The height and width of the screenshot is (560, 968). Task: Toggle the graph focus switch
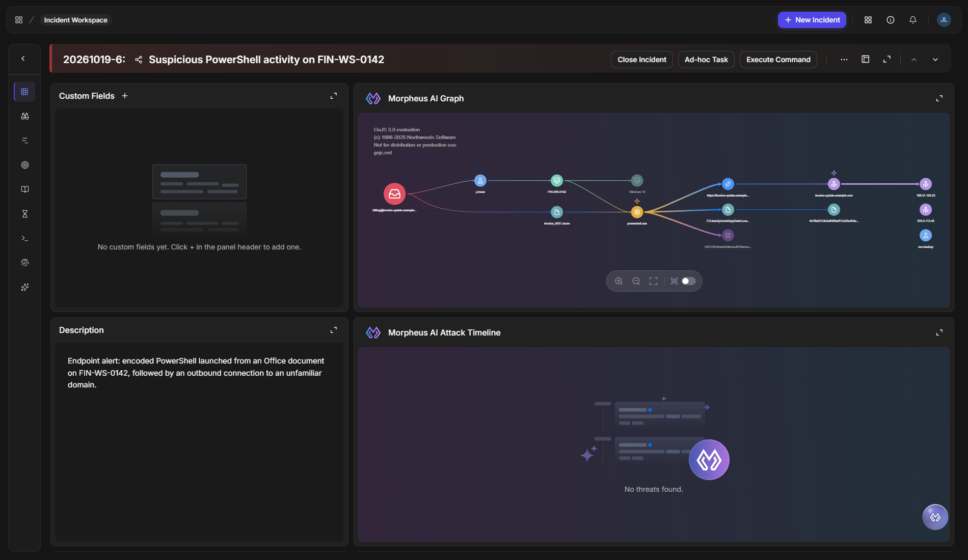[688, 281]
